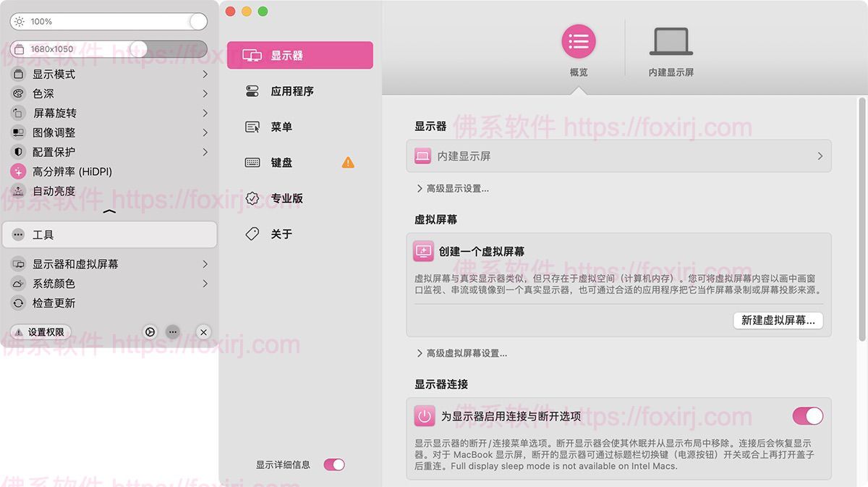
Task: Open the 键盘 settings showing warning icon
Action: click(x=282, y=162)
